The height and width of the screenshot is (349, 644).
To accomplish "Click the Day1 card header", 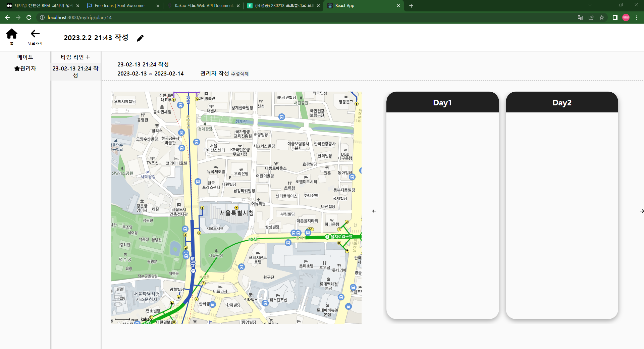I will (442, 102).
